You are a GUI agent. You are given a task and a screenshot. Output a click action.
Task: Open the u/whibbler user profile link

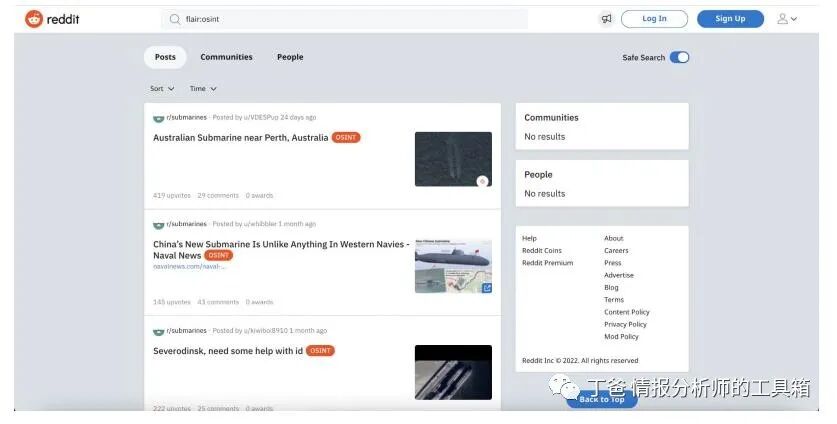point(260,224)
